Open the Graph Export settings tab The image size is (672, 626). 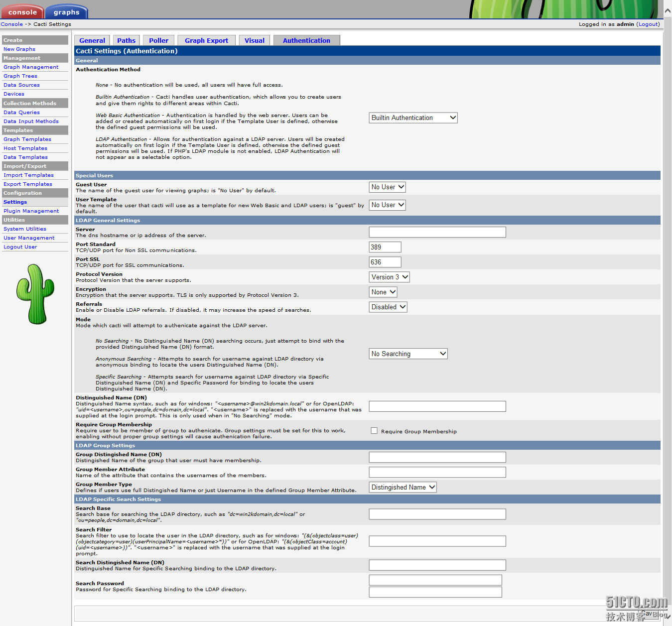click(206, 40)
